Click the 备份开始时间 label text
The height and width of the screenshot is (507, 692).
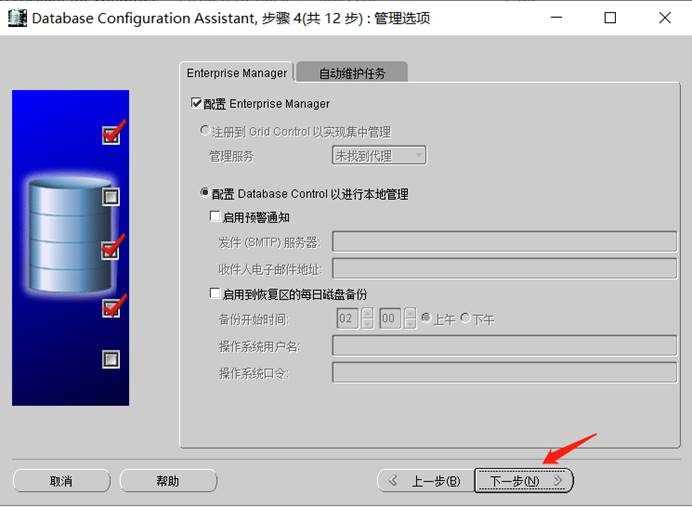coord(253,319)
